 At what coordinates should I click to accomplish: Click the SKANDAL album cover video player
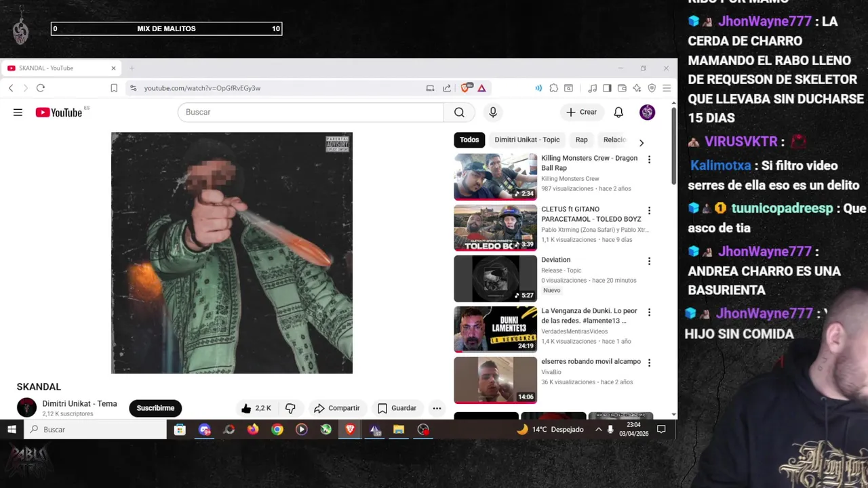[232, 253]
